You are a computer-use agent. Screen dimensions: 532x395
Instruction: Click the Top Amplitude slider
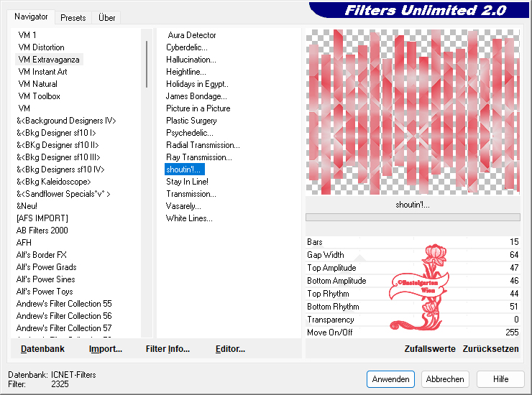coord(413,267)
